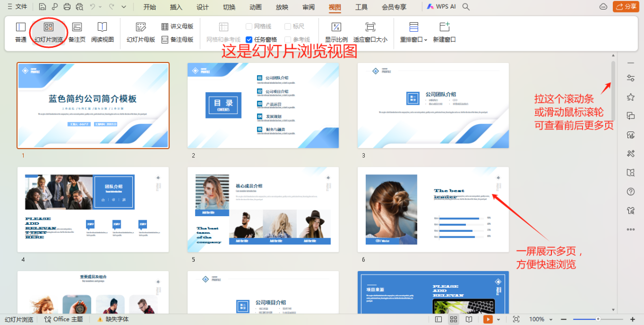Open Zoom ratio (显示比例) dialog
This screenshot has width=644, height=325.
coord(336,32)
